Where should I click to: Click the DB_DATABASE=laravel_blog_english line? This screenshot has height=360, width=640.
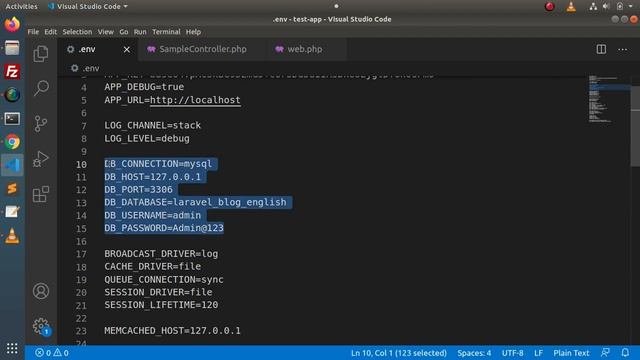coord(196,202)
